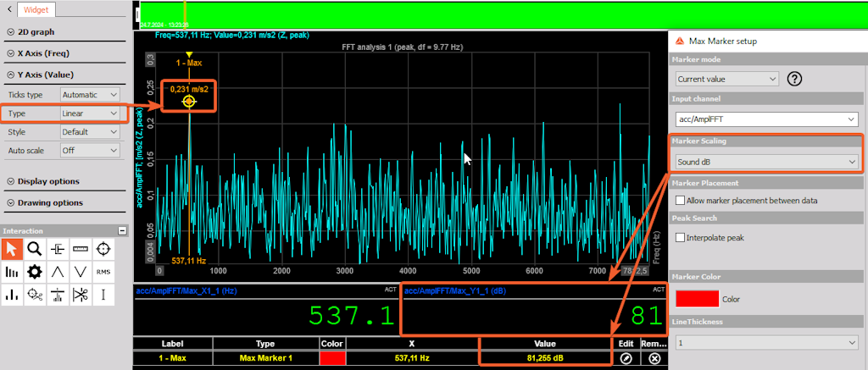This screenshot has width=868, height=370.
Task: Click the yellow position marker on green timeline
Action: [x=185, y=14]
